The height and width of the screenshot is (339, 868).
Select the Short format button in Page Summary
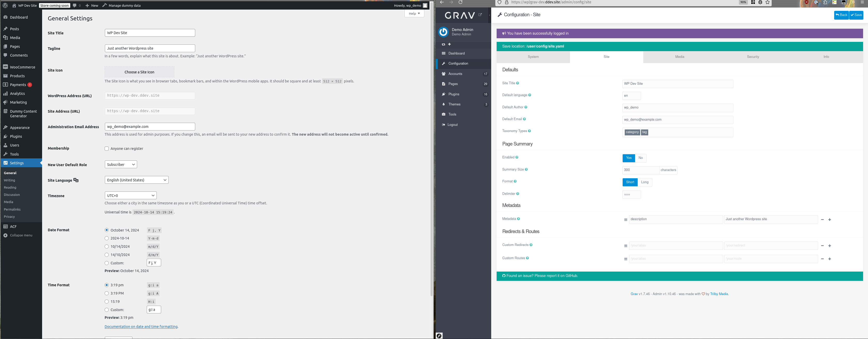coord(629,182)
